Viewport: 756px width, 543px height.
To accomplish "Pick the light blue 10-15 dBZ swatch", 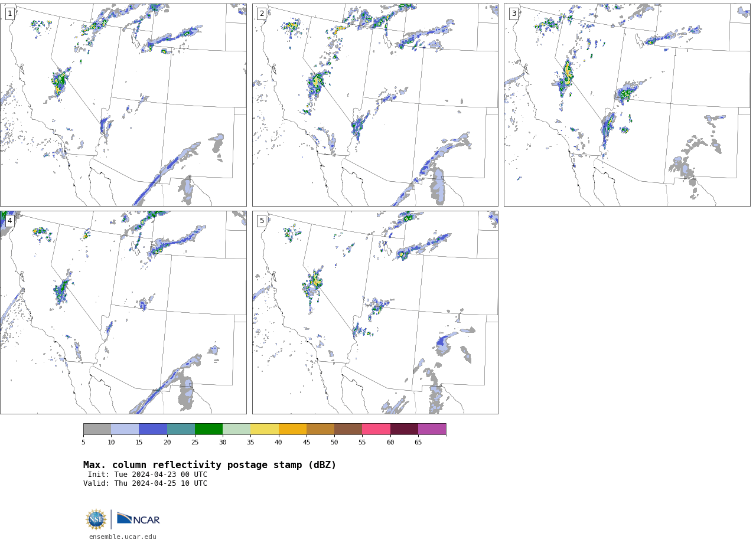I will point(125,429).
